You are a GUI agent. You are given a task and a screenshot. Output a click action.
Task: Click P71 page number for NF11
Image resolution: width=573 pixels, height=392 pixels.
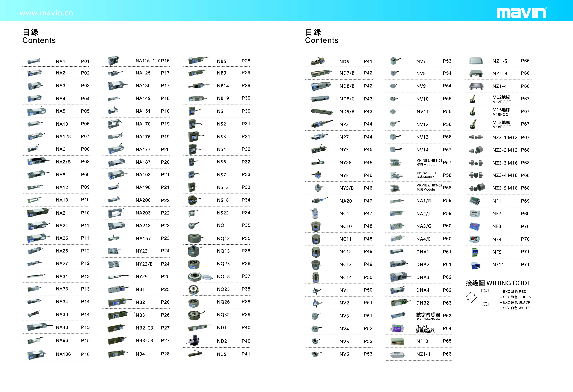coord(525,265)
